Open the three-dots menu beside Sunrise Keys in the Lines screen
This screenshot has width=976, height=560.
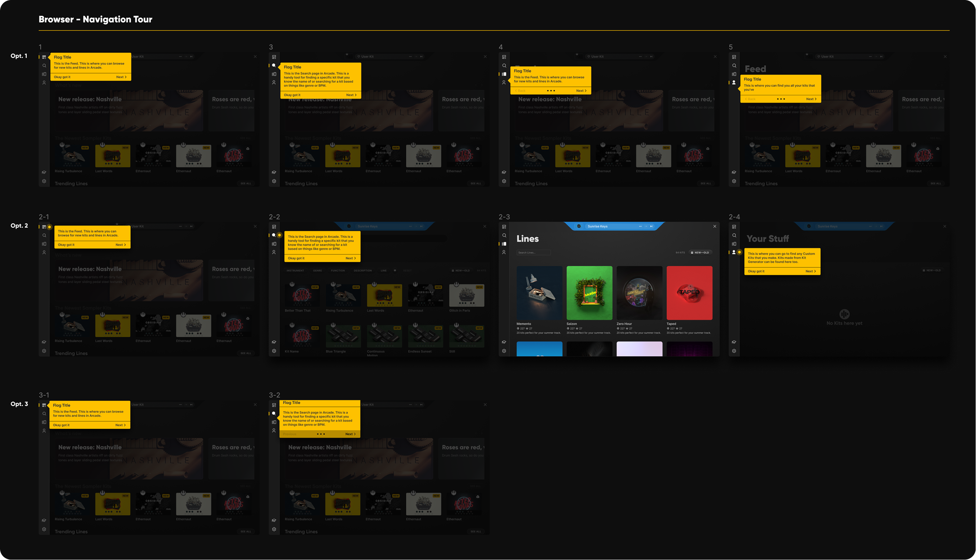click(640, 226)
